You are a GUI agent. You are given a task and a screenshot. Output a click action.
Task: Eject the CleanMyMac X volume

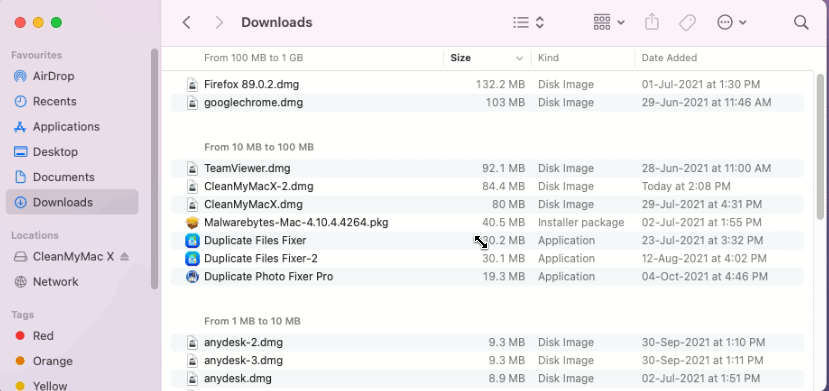tap(124, 257)
